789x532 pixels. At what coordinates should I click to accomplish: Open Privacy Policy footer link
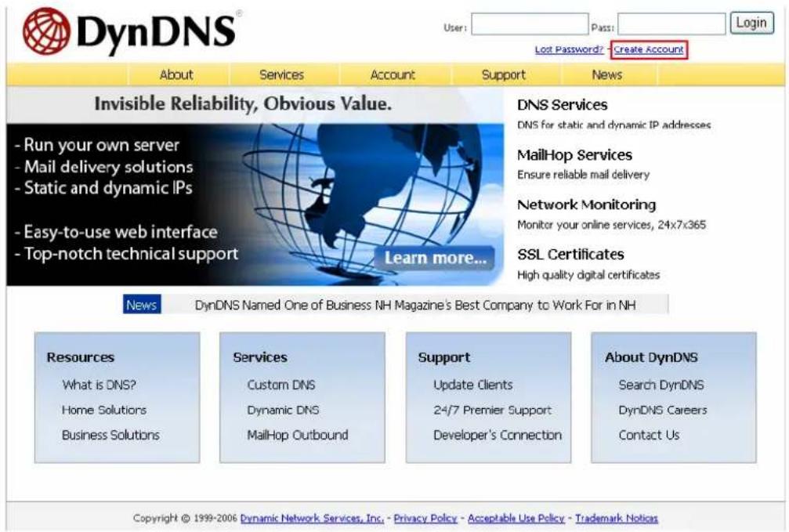pos(425,518)
